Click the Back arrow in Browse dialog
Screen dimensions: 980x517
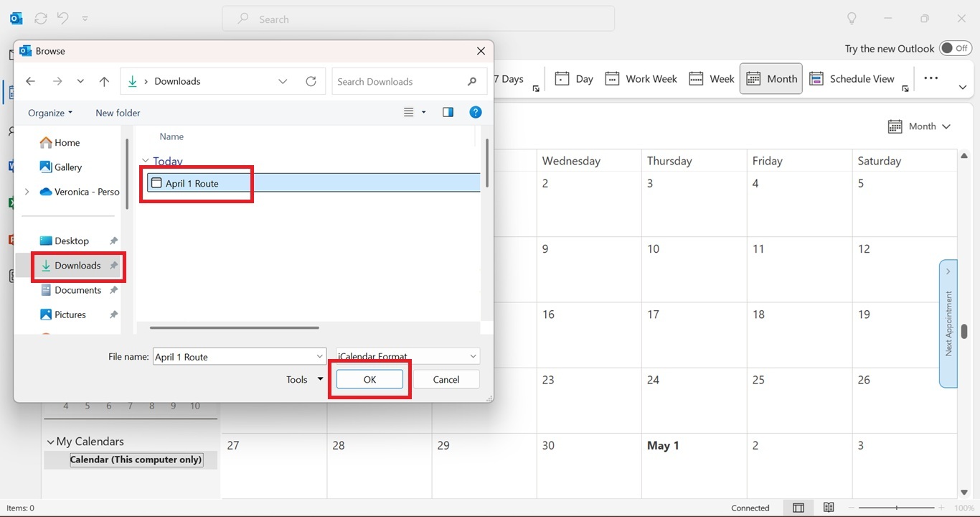(30, 82)
